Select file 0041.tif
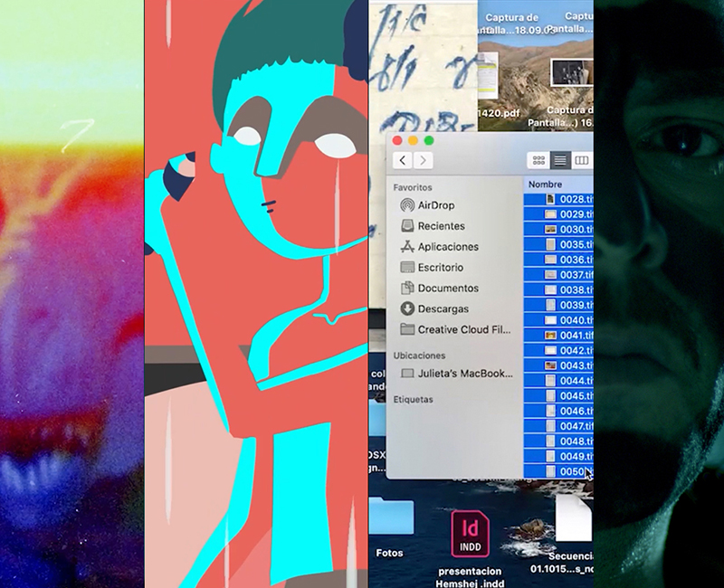 tap(558, 335)
